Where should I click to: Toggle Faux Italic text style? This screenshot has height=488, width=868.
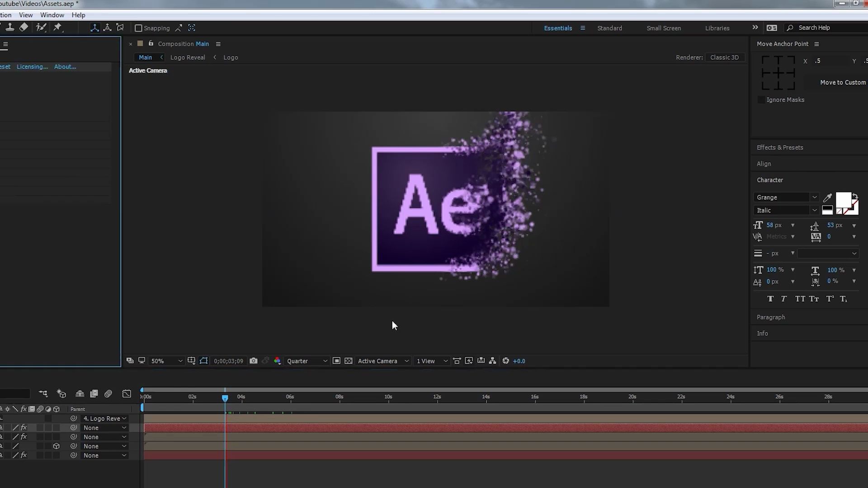[784, 299]
